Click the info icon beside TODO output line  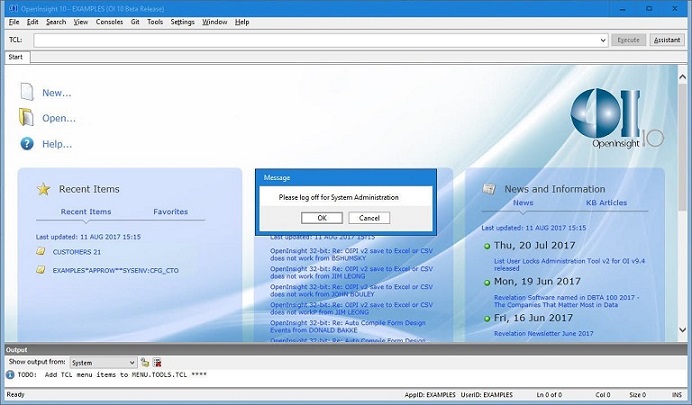(10, 375)
